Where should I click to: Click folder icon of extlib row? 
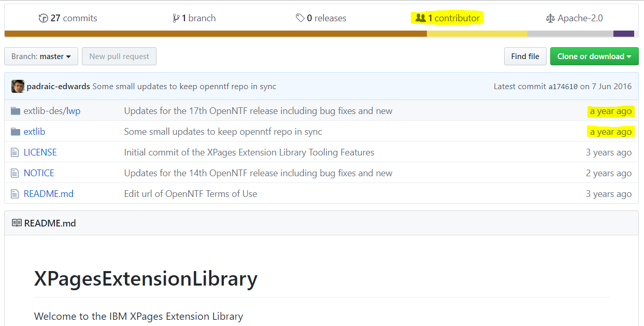pyautogui.click(x=15, y=132)
